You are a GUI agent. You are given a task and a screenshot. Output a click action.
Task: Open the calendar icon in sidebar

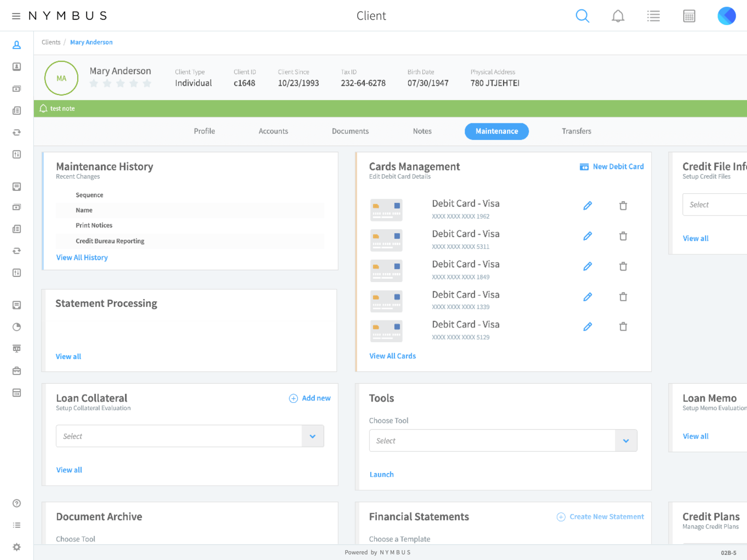tap(17, 393)
